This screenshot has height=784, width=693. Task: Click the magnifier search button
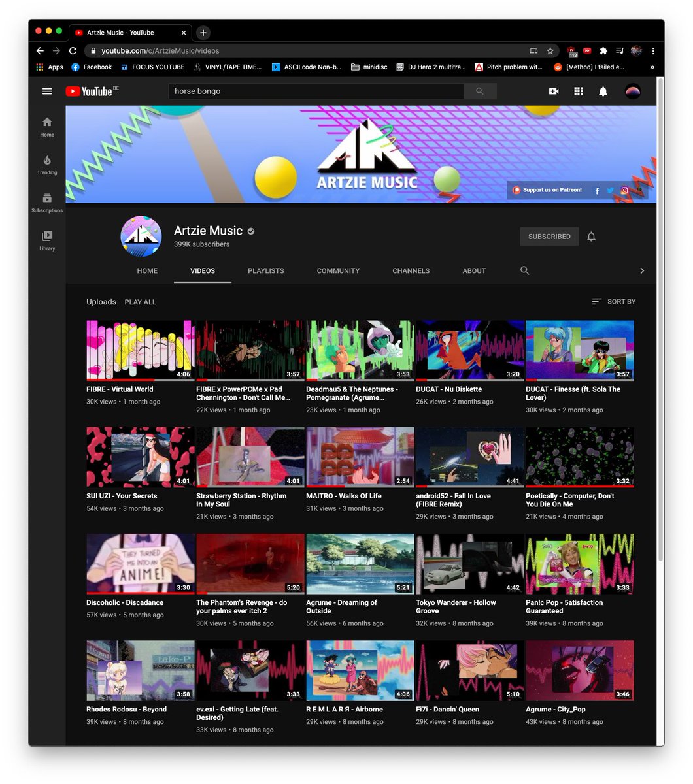tap(480, 91)
